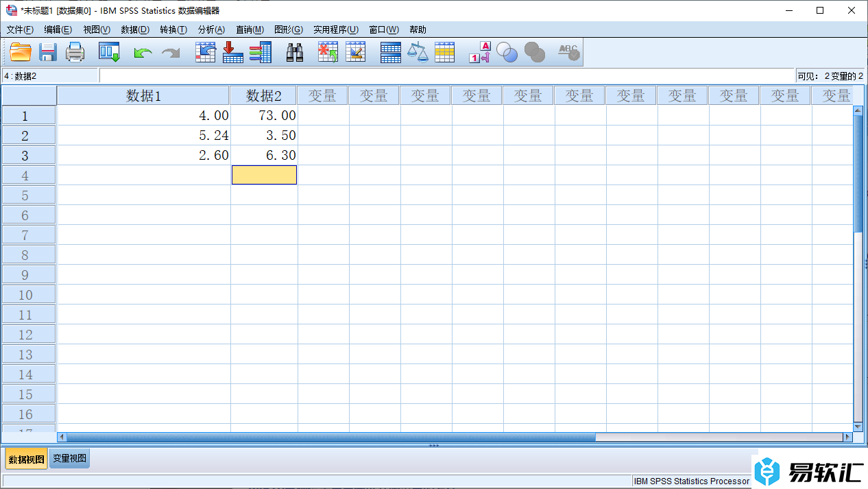Image resolution: width=868 pixels, height=489 pixels.
Task: Click the horizontal scrollbar left arrow
Action: click(x=62, y=436)
